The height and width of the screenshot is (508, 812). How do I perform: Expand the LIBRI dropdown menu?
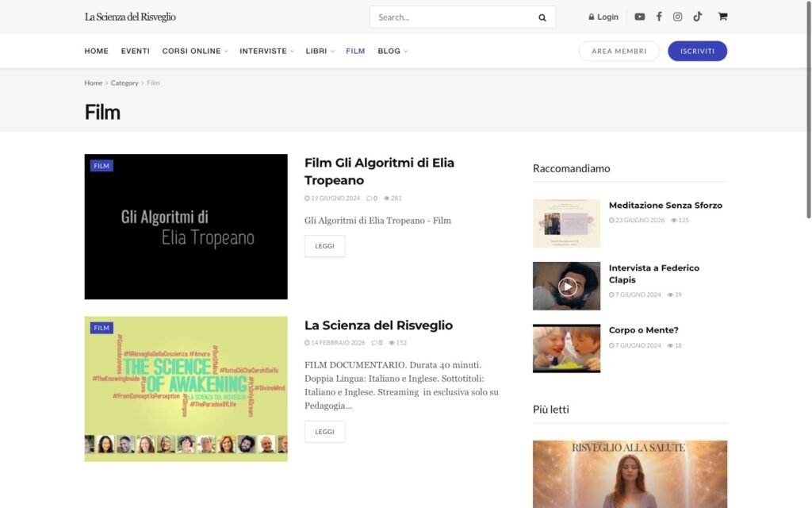[320, 51]
